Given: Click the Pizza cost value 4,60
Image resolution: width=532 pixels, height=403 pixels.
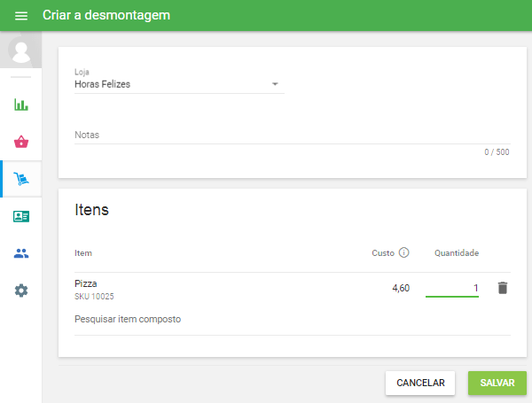Looking at the screenshot, I should [x=401, y=288].
